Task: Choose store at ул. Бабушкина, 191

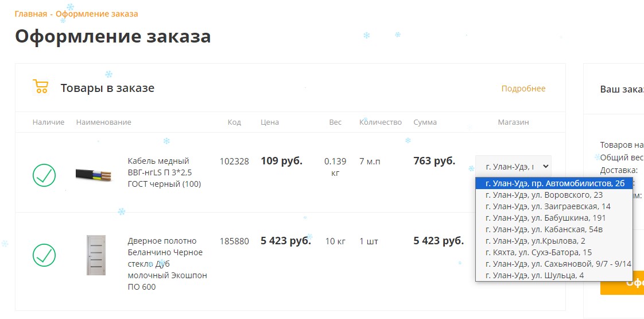Action: (545, 218)
